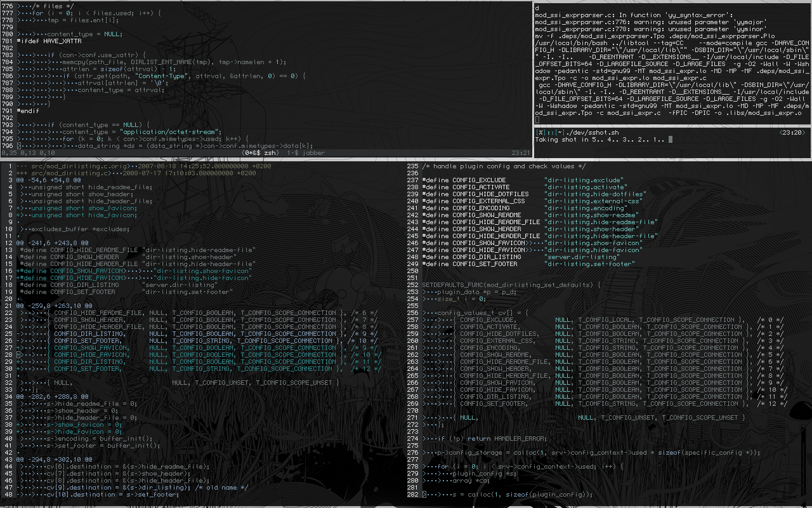Click the memcpy(path_file line 784
The width and height of the screenshot is (812, 508).
tap(174, 62)
